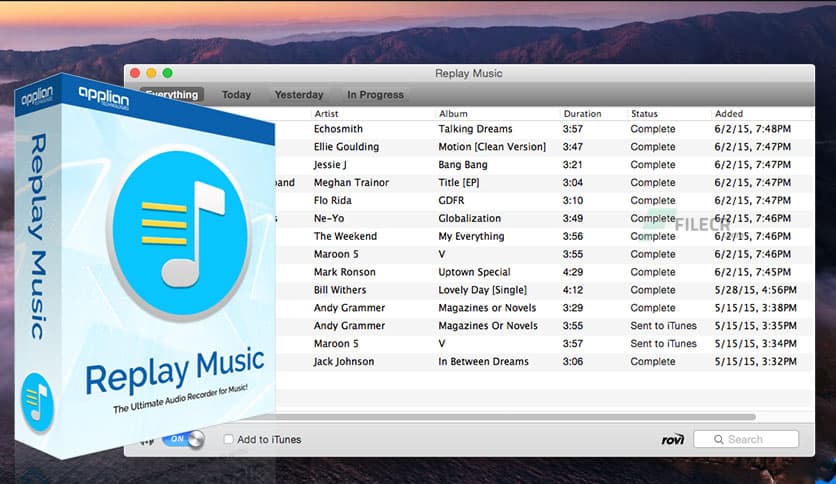The width and height of the screenshot is (836, 484).
Task: Select the Echosmith artist row
Action: click(544, 129)
